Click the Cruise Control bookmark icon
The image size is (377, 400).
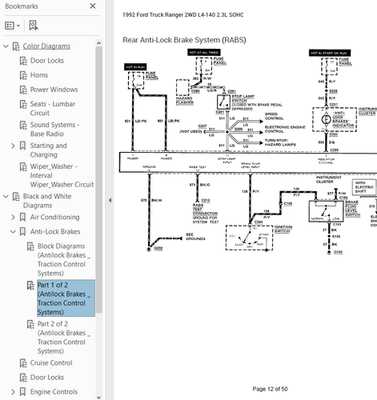tap(23, 363)
